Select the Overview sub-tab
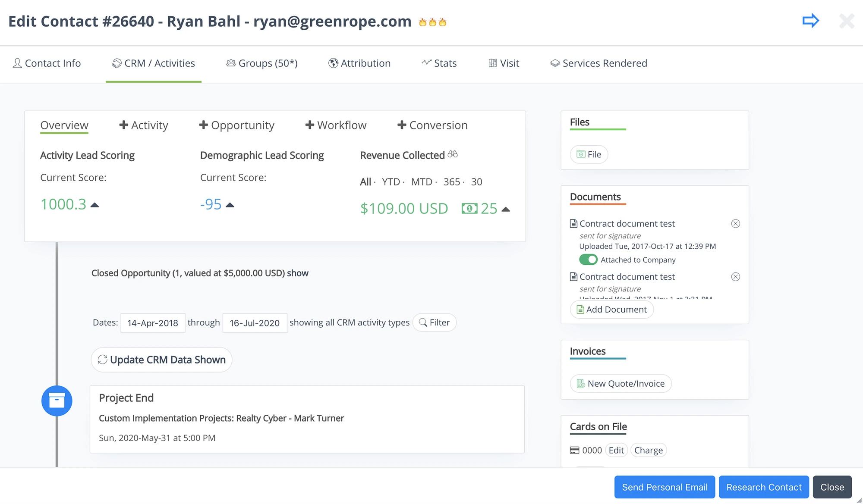The image size is (863, 504). (x=64, y=125)
